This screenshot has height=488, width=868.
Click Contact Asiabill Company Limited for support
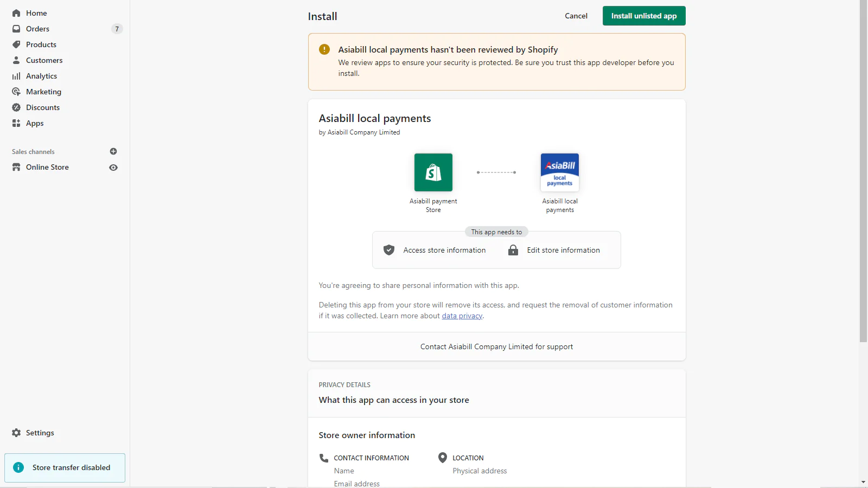[496, 346]
